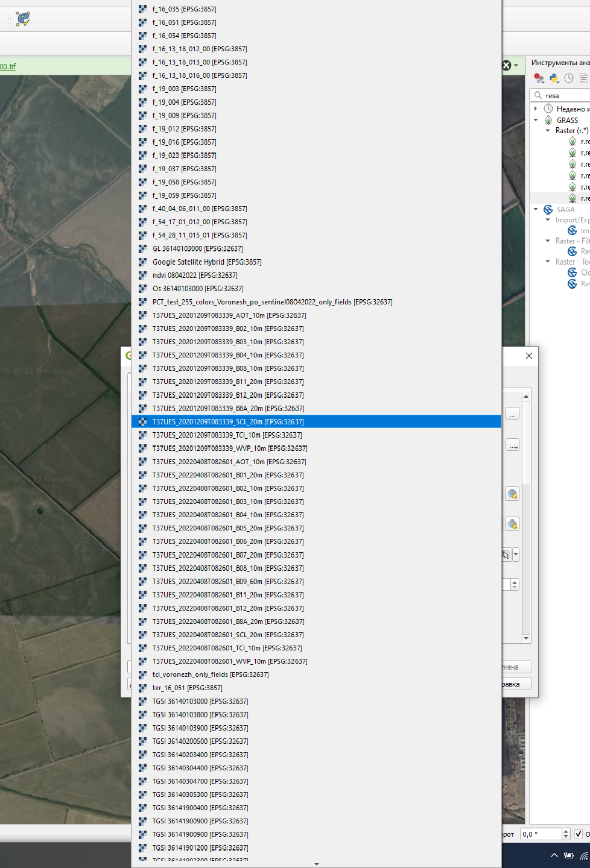The height and width of the screenshot is (868, 590).
Task: Open processing history clock icon
Action: 569,78
